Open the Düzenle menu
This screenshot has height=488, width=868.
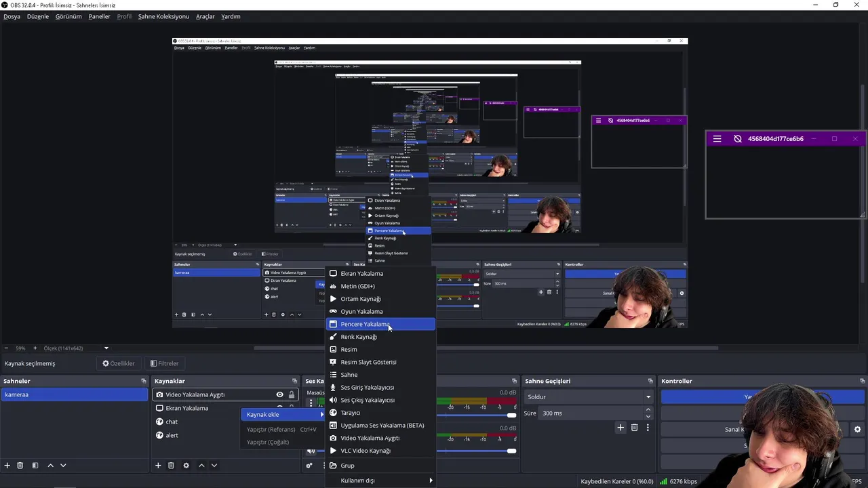[x=38, y=16]
